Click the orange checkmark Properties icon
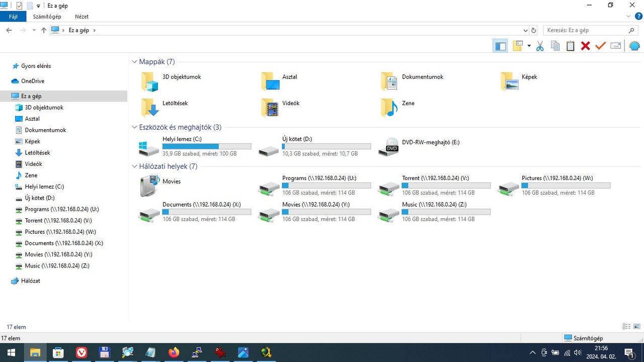This screenshot has width=644, height=362. click(x=600, y=46)
